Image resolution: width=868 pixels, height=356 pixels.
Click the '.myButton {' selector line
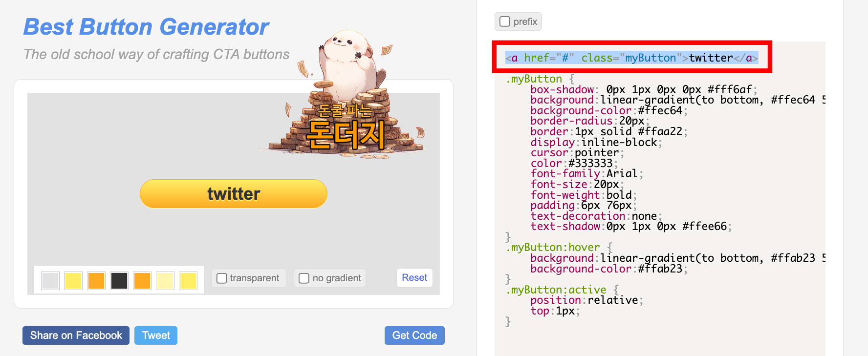click(x=540, y=79)
